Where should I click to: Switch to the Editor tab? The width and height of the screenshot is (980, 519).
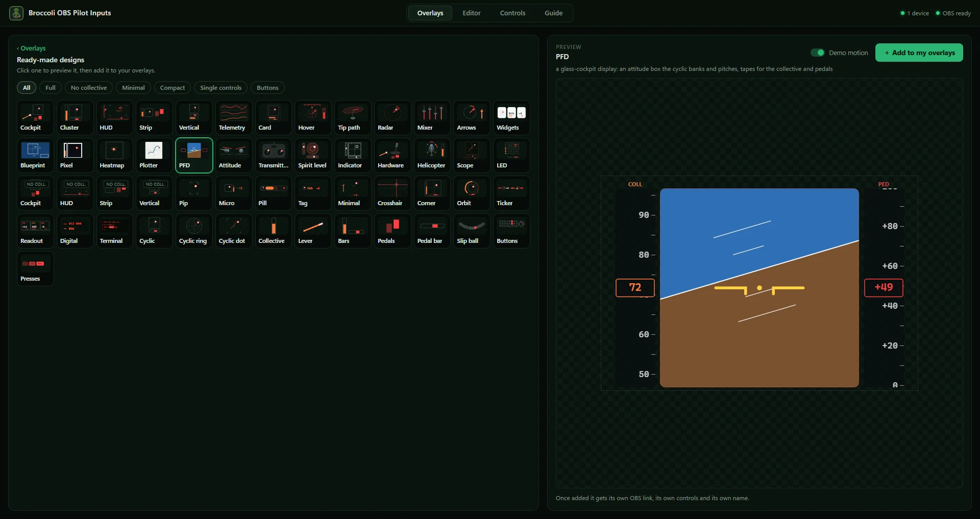(x=472, y=13)
